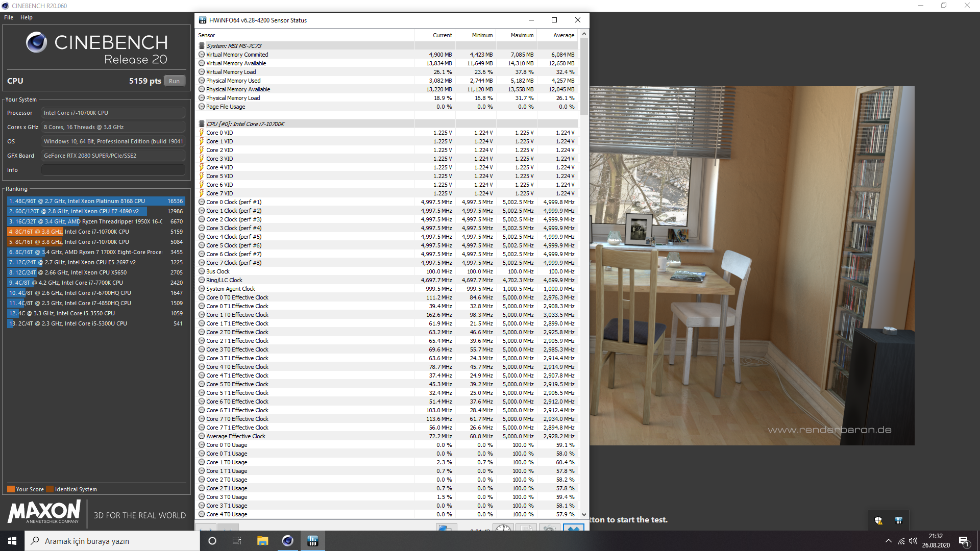Open the File menu in Cinebench
This screenshot has height=551, width=980.
[x=9, y=17]
